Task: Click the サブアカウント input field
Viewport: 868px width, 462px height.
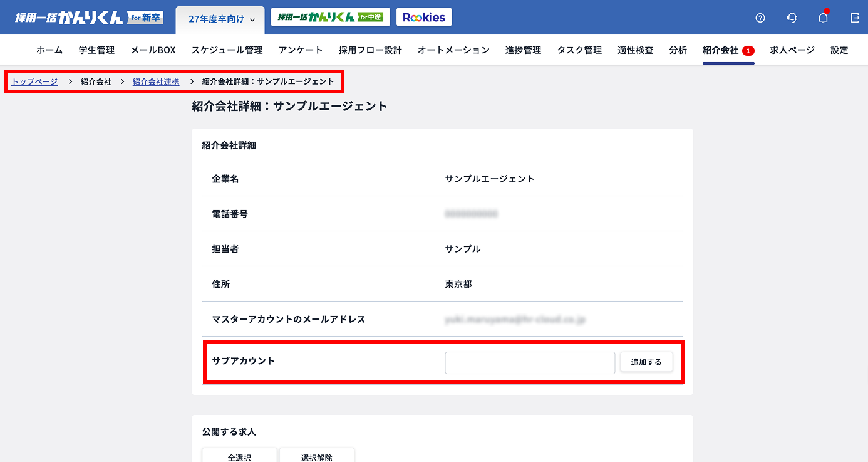Action: click(530, 362)
